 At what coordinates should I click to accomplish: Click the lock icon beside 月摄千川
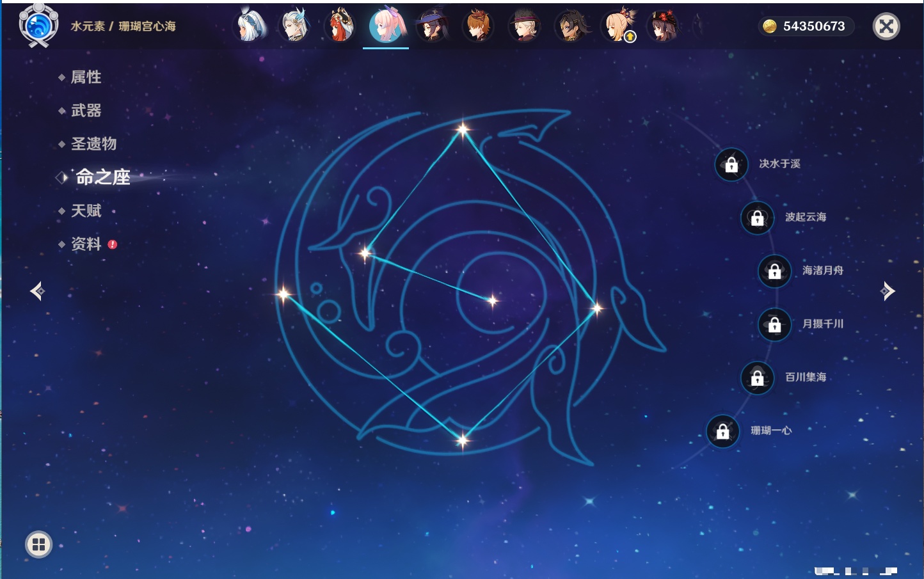(774, 324)
